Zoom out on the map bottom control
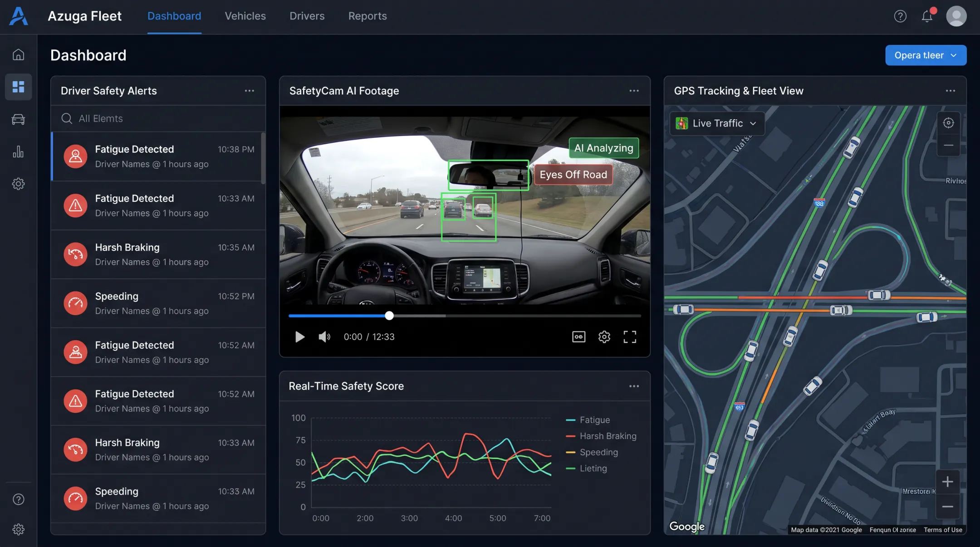Screen dimensions: 980x547 947,507
